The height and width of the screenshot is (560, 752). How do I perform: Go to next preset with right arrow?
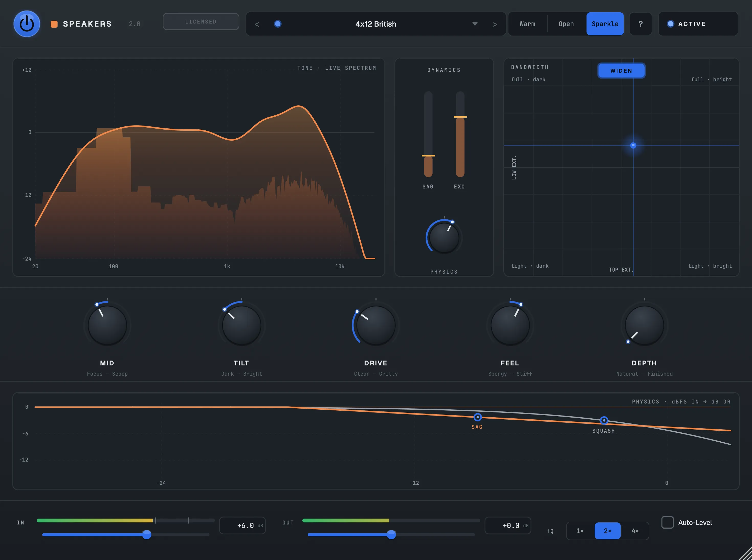(495, 24)
